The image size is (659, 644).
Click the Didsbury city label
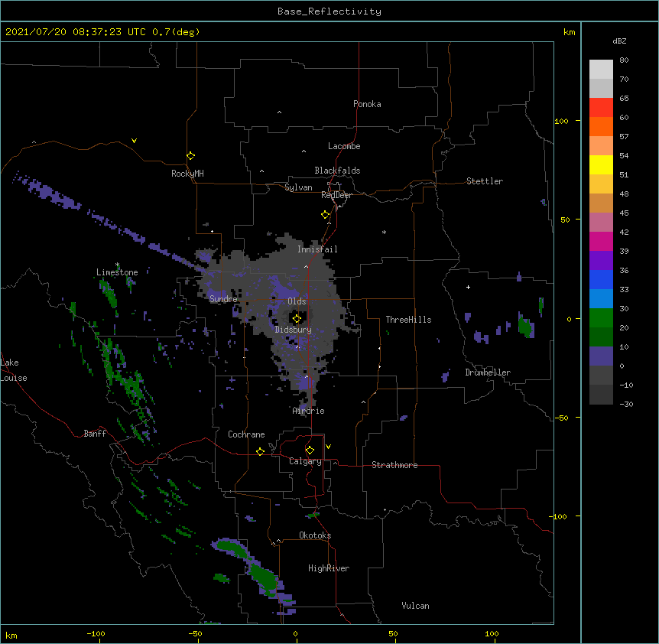point(294,330)
